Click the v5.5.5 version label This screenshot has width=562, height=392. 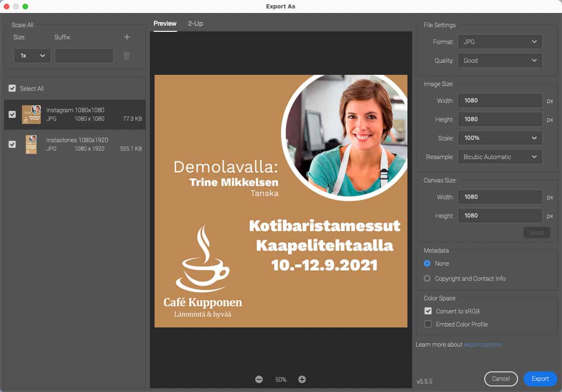click(x=424, y=382)
